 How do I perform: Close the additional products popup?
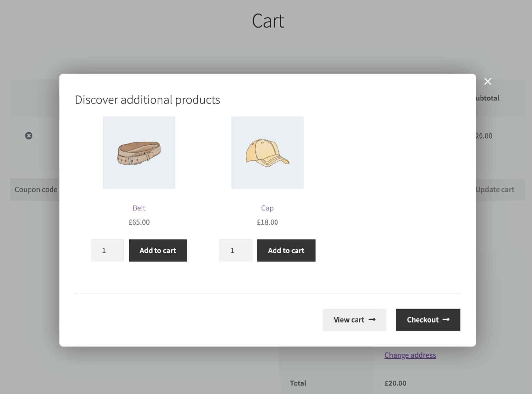(x=488, y=81)
